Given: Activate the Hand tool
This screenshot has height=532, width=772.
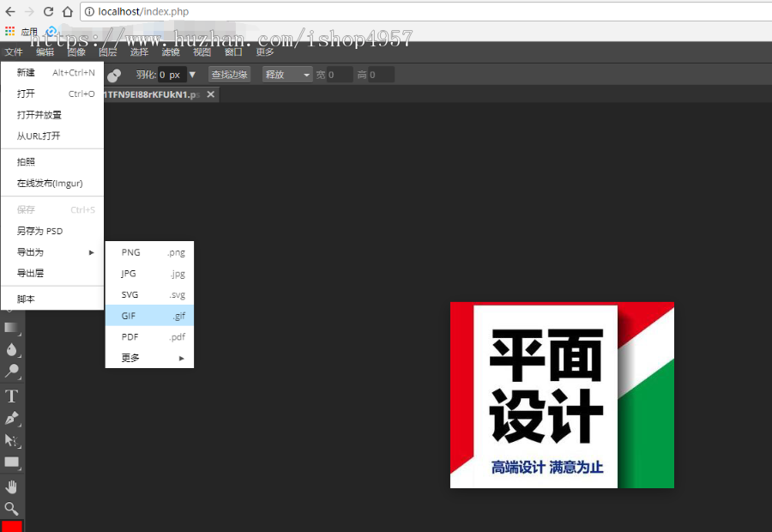Looking at the screenshot, I should [11, 487].
